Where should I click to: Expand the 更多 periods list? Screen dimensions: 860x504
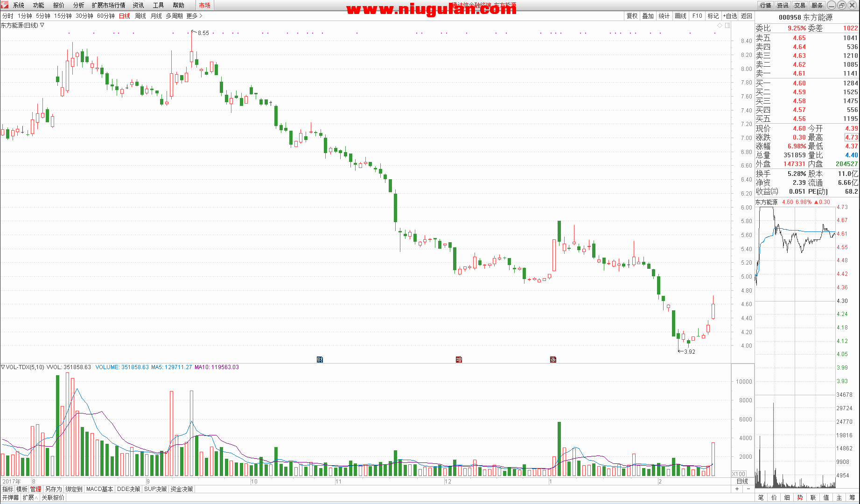click(x=194, y=16)
